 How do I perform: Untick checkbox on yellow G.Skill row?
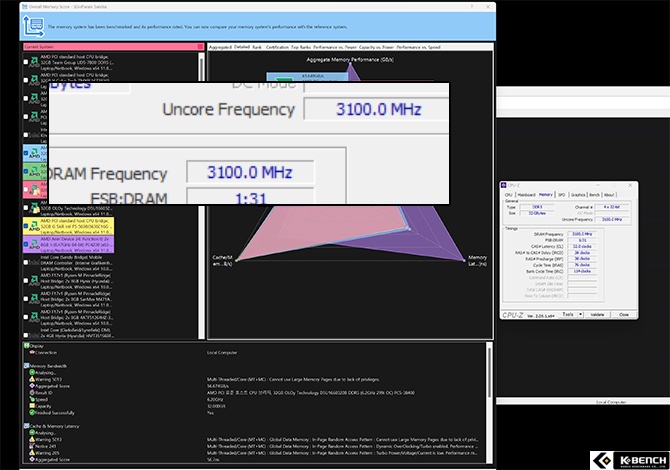26,226
